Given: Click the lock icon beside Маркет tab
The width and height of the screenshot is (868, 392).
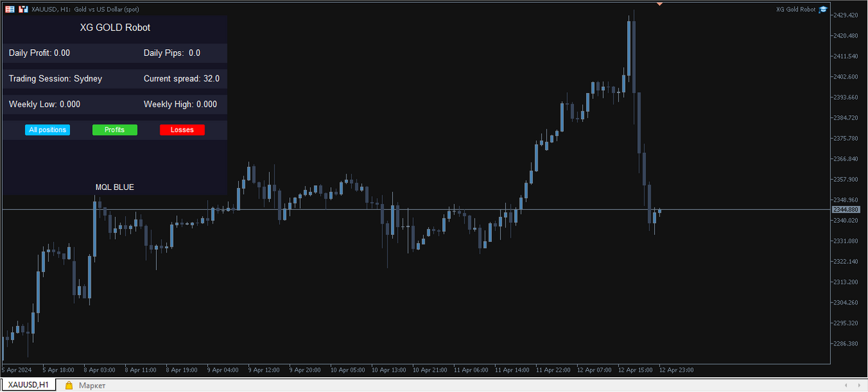Looking at the screenshot, I should click(x=69, y=385).
